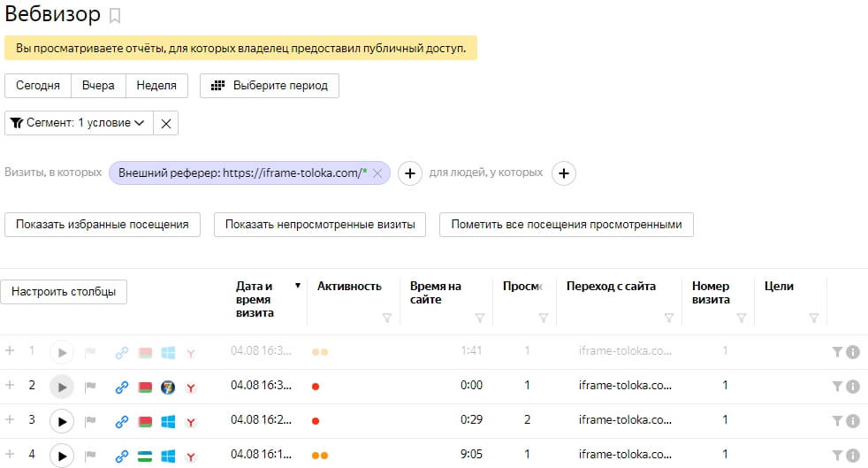
Task: Add a people condition with plus
Action: (x=564, y=173)
